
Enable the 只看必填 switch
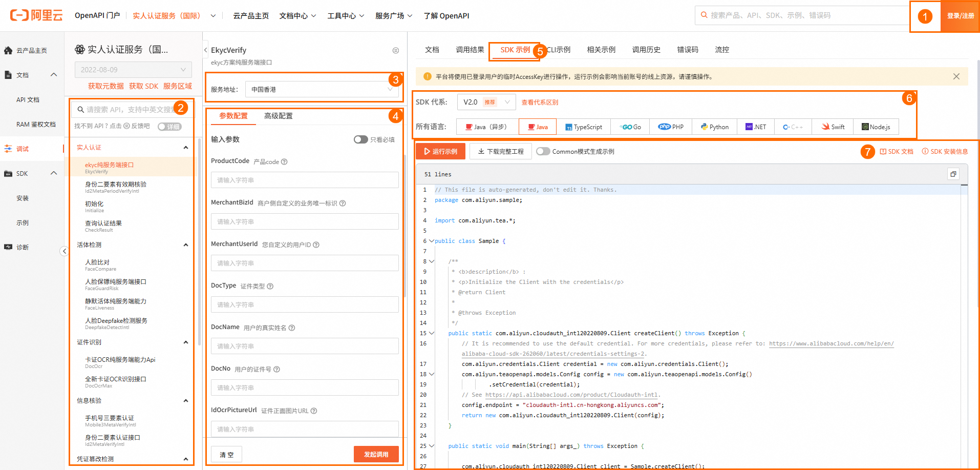click(x=361, y=139)
